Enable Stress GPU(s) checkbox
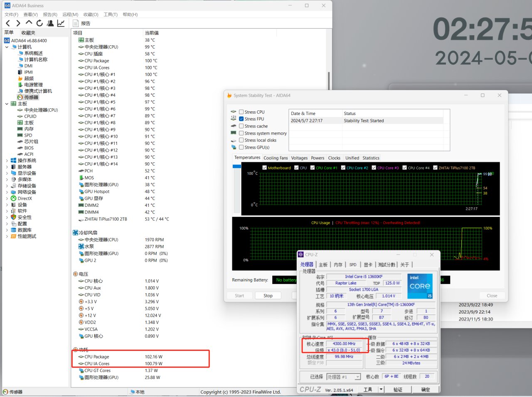This screenshot has height=397, width=532. coord(241,147)
